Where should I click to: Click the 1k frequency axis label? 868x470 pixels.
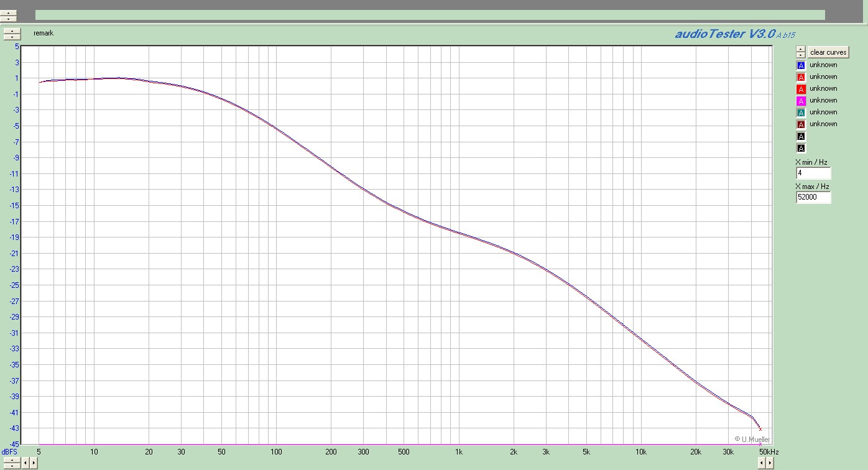pyautogui.click(x=459, y=452)
